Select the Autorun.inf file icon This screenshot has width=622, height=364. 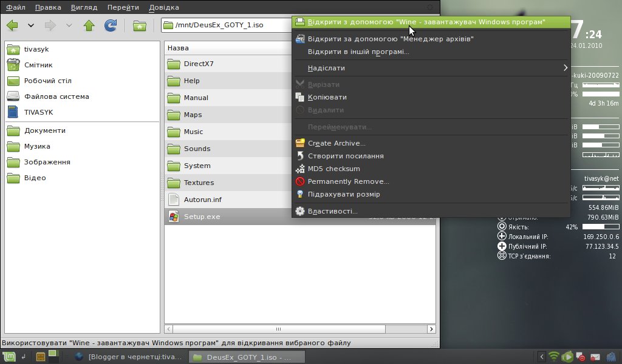[x=173, y=199]
